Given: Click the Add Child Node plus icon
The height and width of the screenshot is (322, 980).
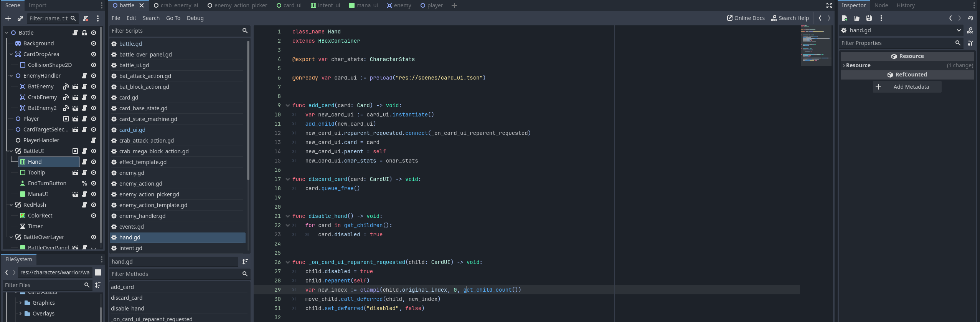Looking at the screenshot, I should point(8,18).
